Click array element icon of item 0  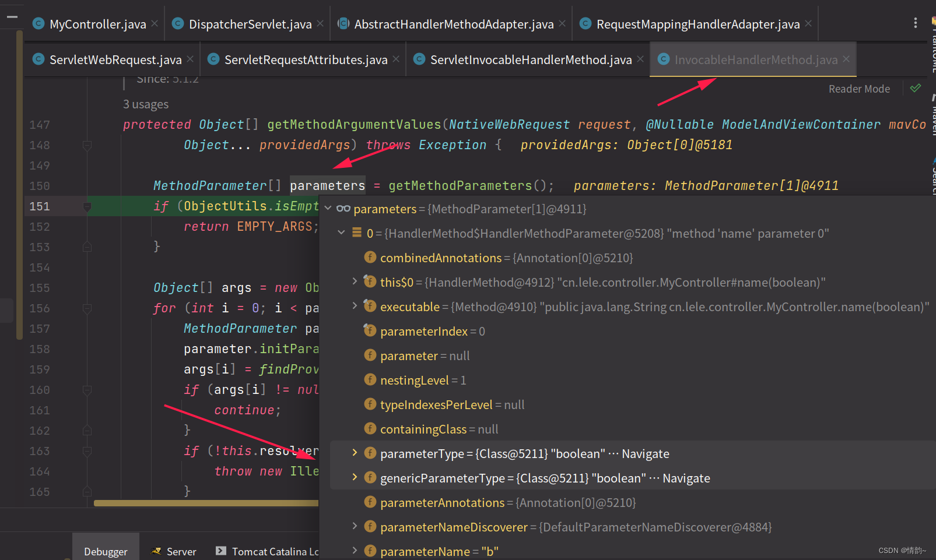click(x=357, y=233)
